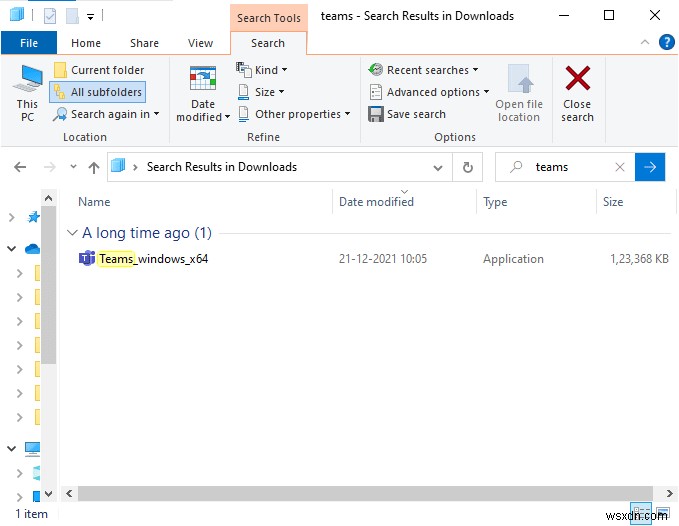679x526 pixels.
Task: Click the Save search floppy disk icon
Action: [x=375, y=114]
